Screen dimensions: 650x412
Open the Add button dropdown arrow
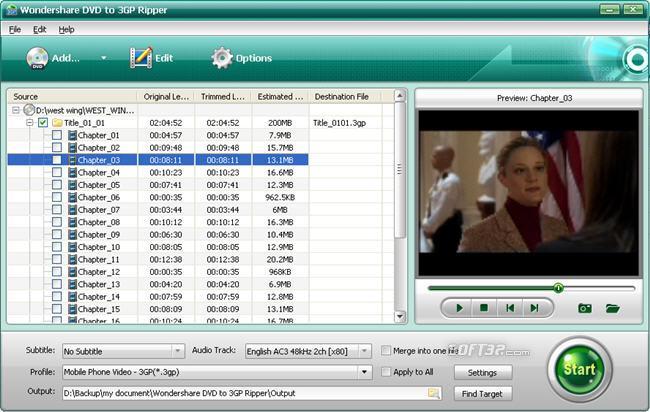click(x=104, y=58)
